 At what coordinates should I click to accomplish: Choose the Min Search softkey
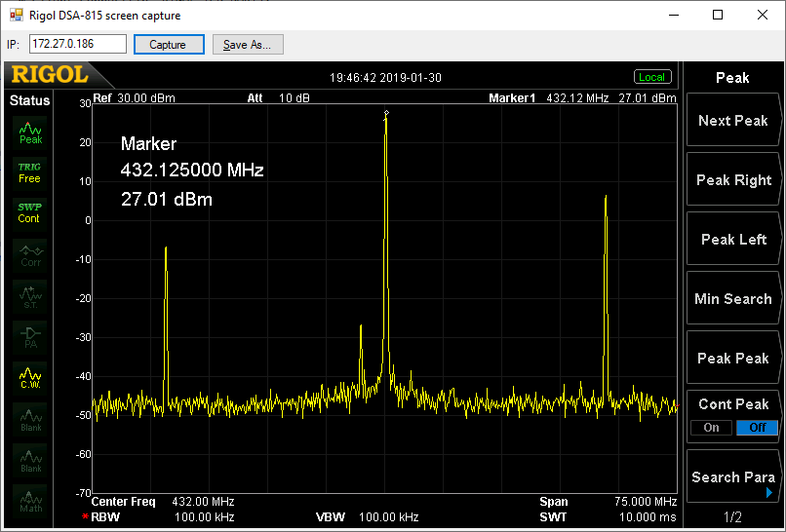click(733, 299)
